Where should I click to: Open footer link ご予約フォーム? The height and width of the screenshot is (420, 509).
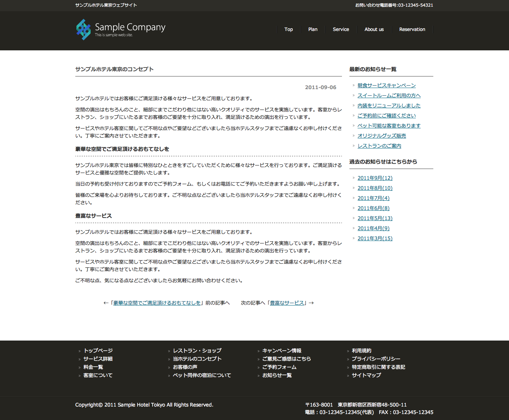279,367
